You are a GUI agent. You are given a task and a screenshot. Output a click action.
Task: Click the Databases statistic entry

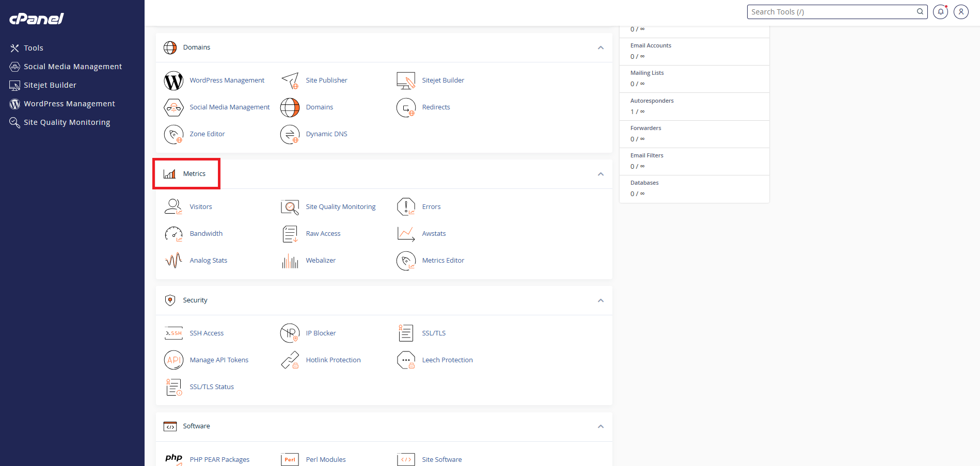(x=694, y=189)
